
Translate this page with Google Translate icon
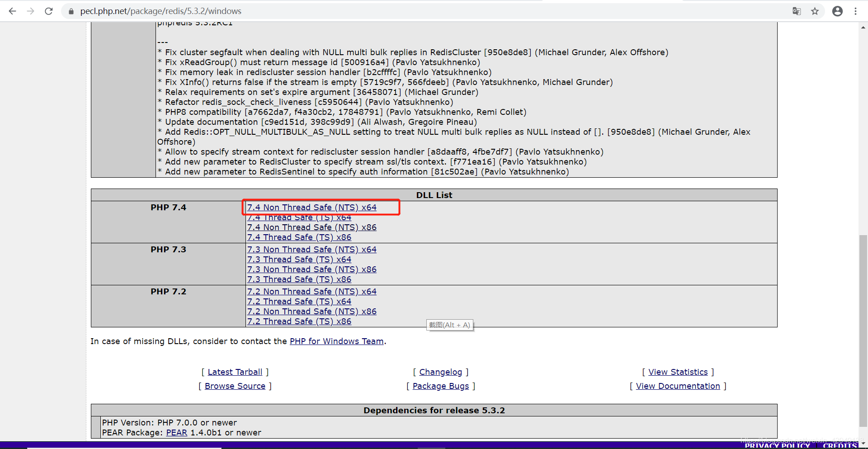[x=797, y=11]
